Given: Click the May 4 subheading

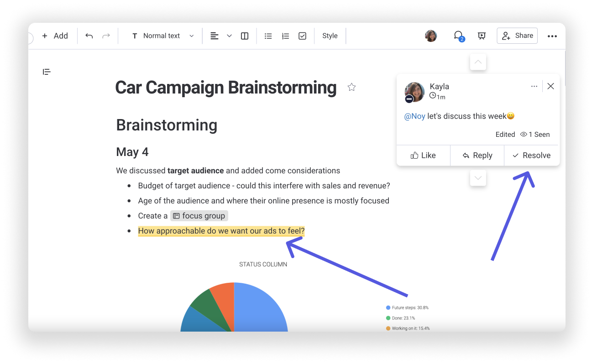Looking at the screenshot, I should point(132,152).
